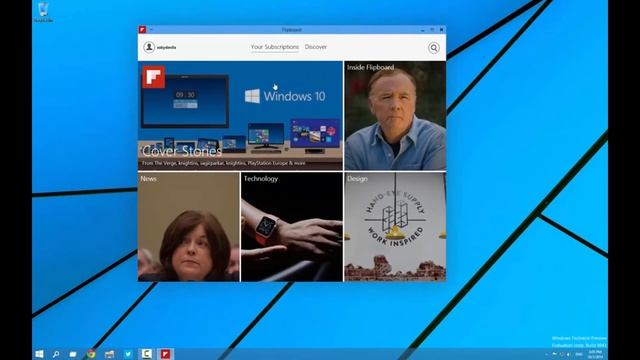640x360 pixels.
Task: Open Task View on the taskbar
Action: pos(73,354)
